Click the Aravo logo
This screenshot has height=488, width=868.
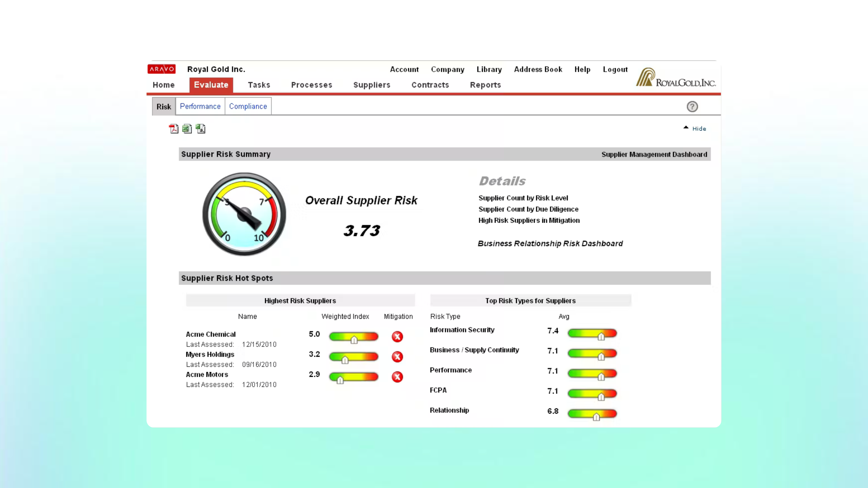162,69
